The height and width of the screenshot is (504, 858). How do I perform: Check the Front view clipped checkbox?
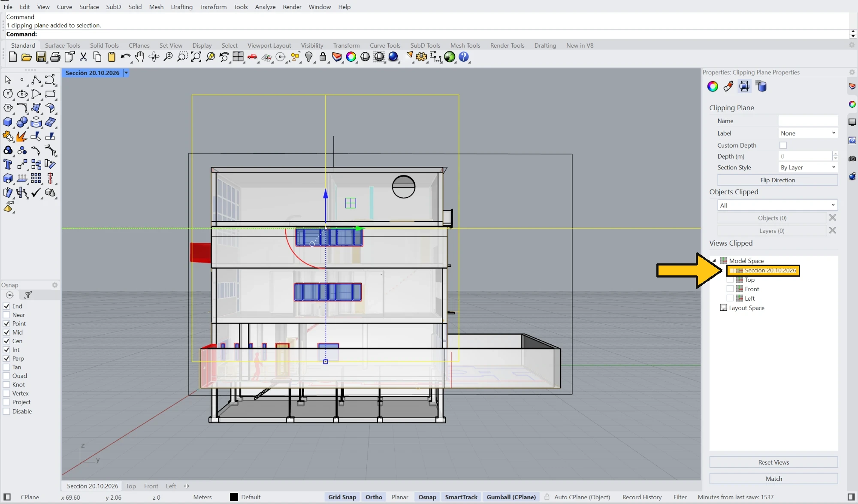pyautogui.click(x=730, y=289)
